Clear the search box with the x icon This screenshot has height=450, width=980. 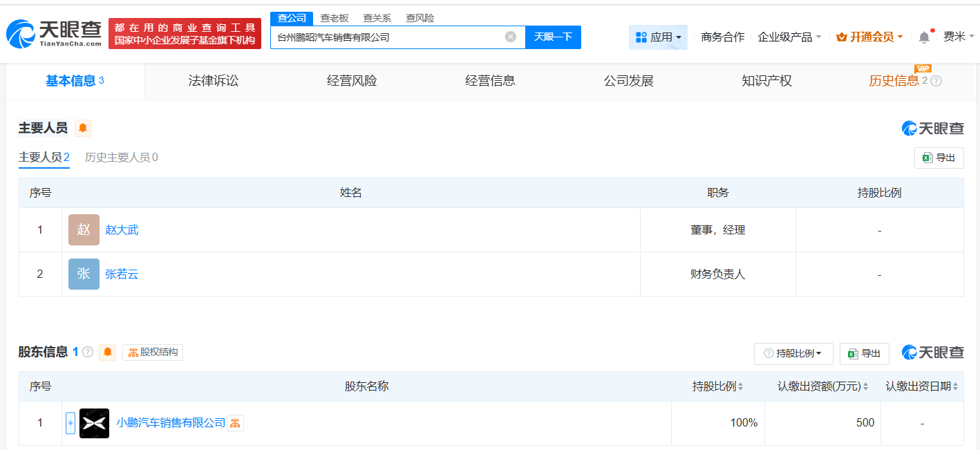pos(509,37)
